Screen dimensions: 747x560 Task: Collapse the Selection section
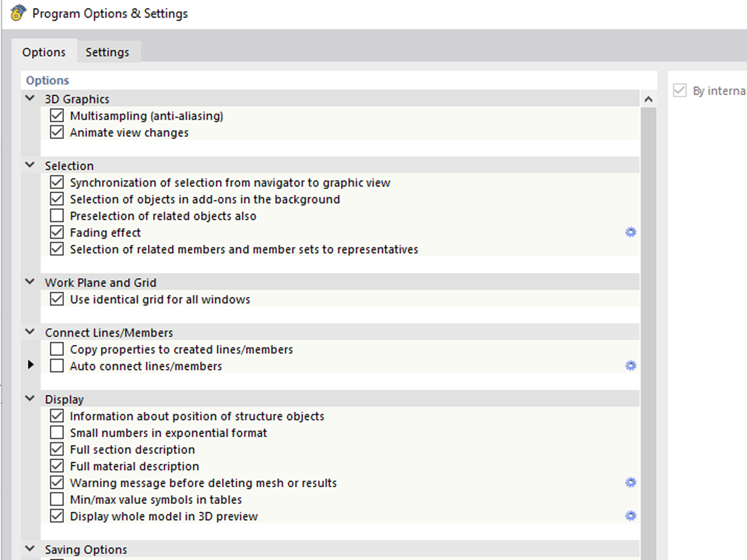29,165
